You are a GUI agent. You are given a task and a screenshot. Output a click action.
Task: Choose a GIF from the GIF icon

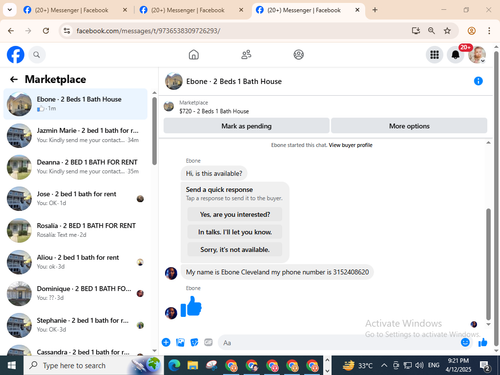coord(208,342)
